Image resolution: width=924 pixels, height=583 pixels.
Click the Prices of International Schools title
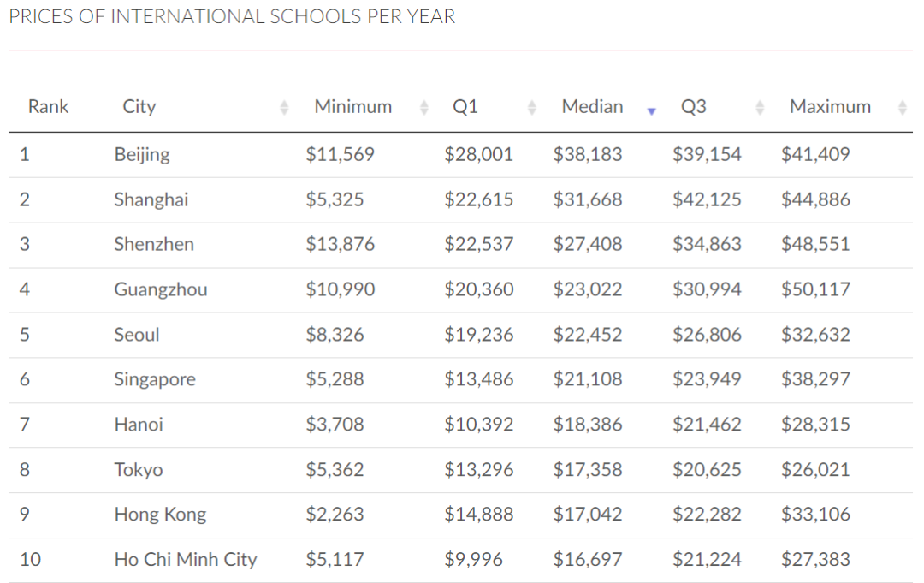232,17
